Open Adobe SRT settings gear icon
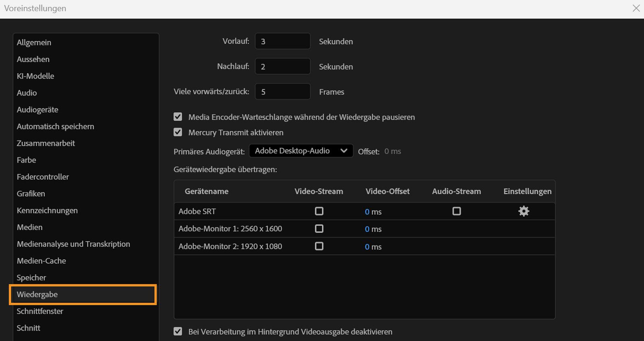 pyautogui.click(x=523, y=211)
